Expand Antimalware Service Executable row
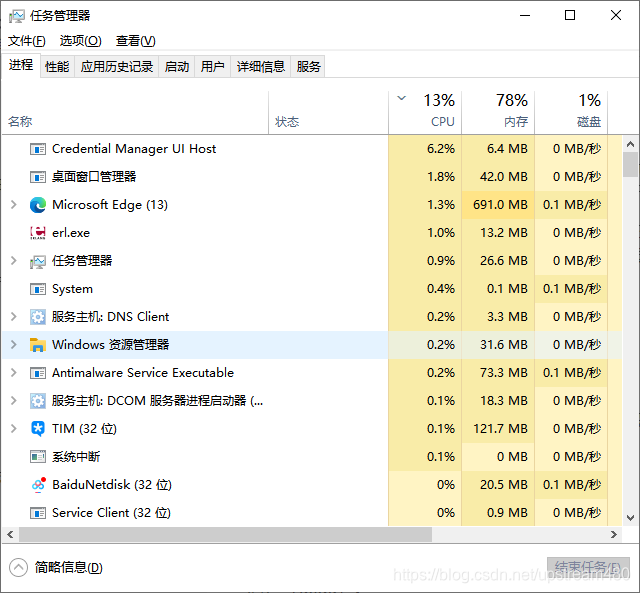Viewport: 640px width, 593px height. point(13,372)
